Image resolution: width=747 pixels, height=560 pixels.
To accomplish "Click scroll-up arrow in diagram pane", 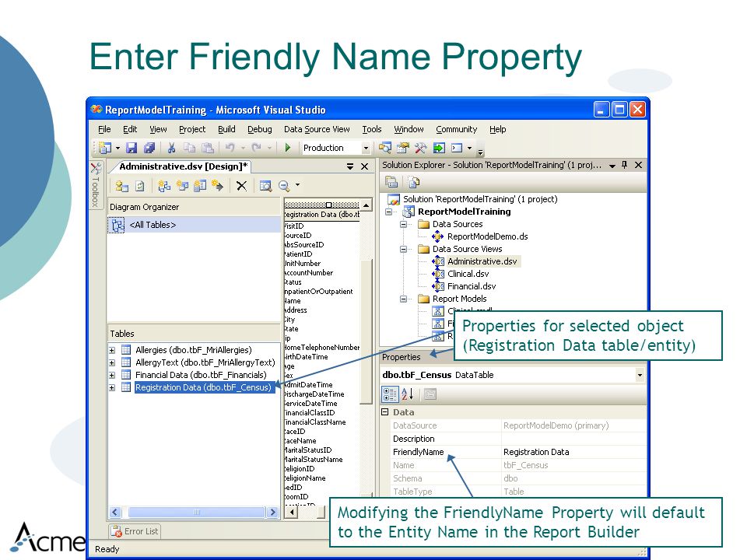I will (x=366, y=205).
